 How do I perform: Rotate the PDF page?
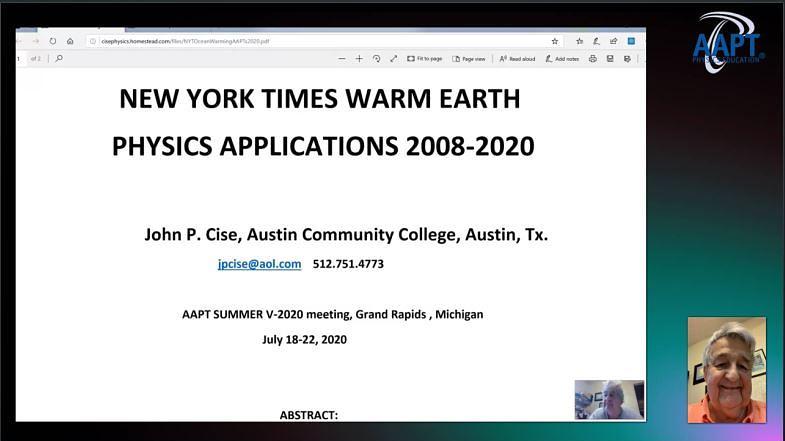point(376,59)
